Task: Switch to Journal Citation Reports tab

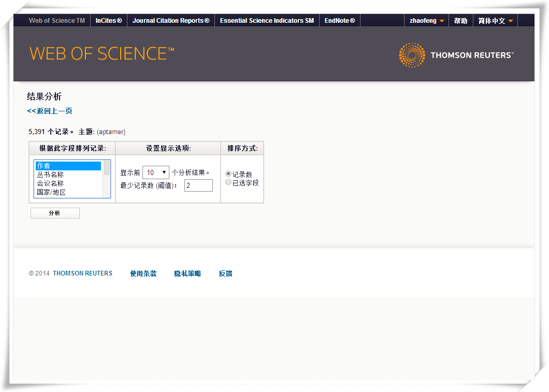Action: [x=171, y=21]
